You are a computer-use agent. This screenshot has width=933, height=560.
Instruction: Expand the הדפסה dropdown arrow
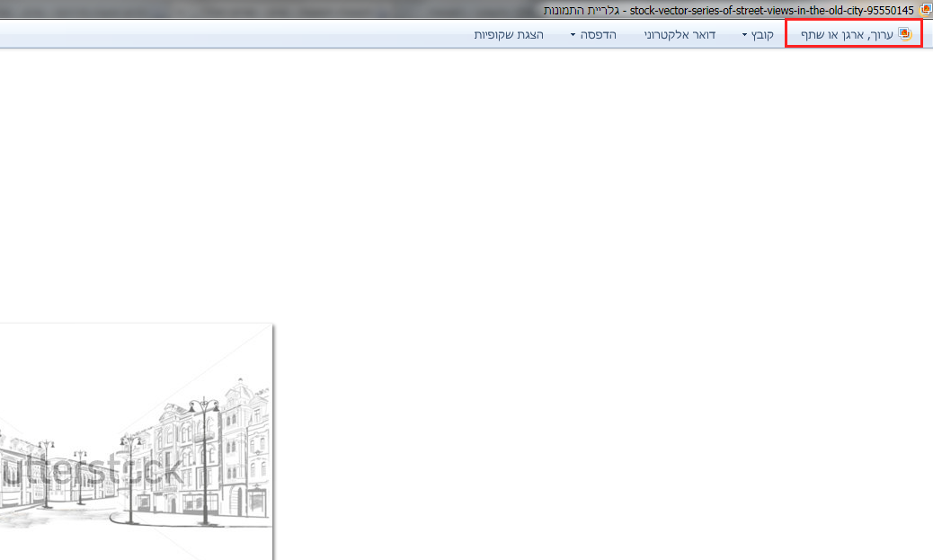(x=573, y=35)
